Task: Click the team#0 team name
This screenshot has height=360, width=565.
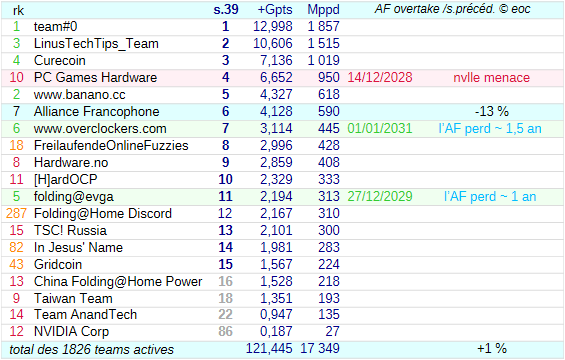Action: pos(55,27)
